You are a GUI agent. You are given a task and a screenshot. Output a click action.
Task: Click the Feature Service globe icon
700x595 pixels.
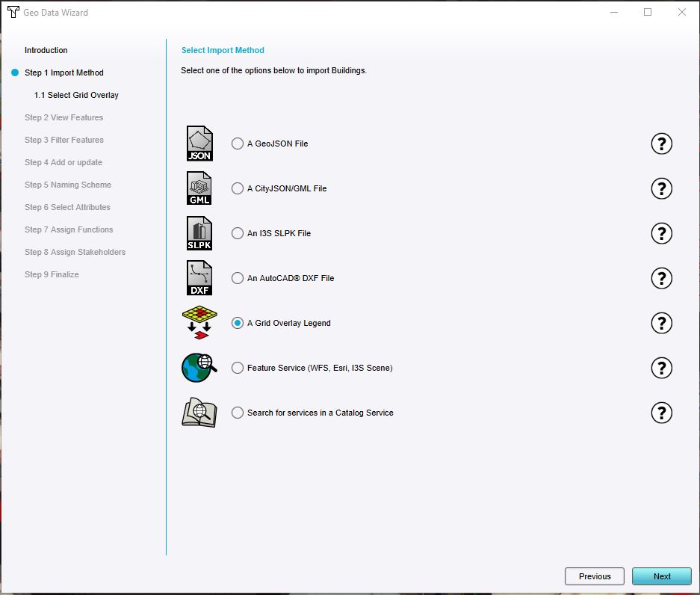(199, 368)
